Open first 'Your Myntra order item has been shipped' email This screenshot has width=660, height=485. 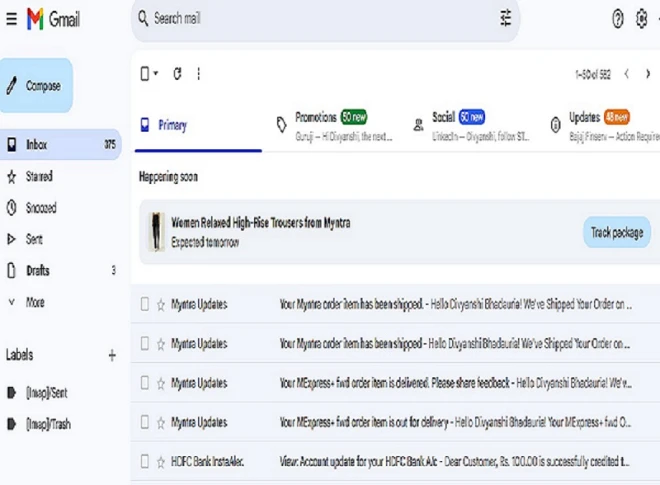396,304
